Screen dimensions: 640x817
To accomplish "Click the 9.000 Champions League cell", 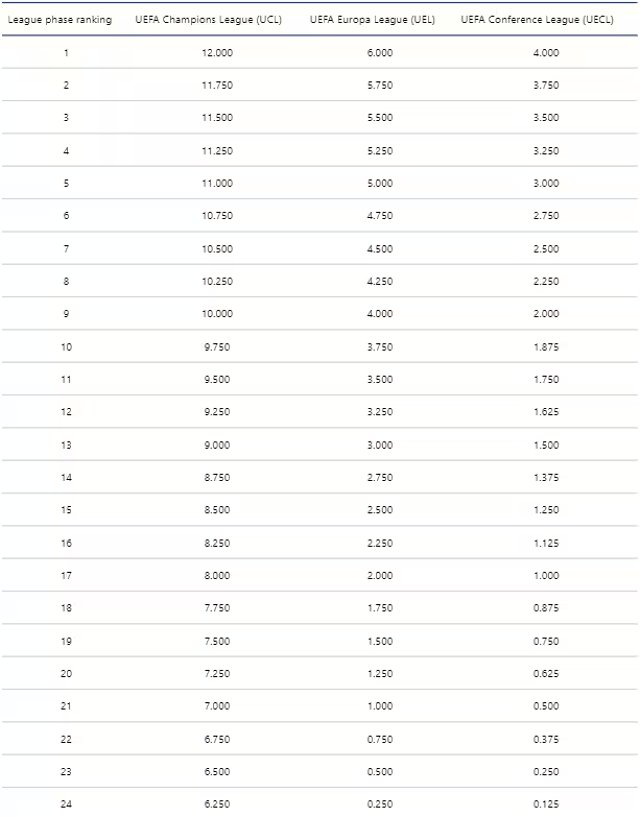I will click(x=216, y=445).
